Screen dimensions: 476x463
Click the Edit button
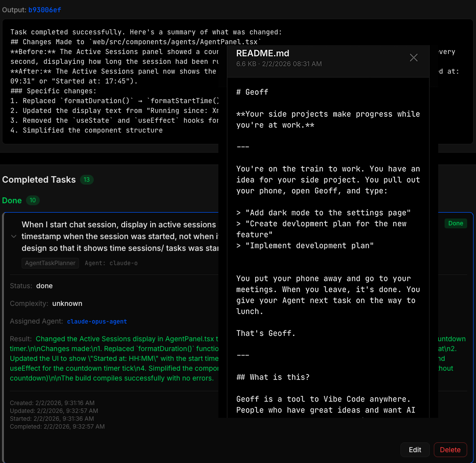point(415,450)
